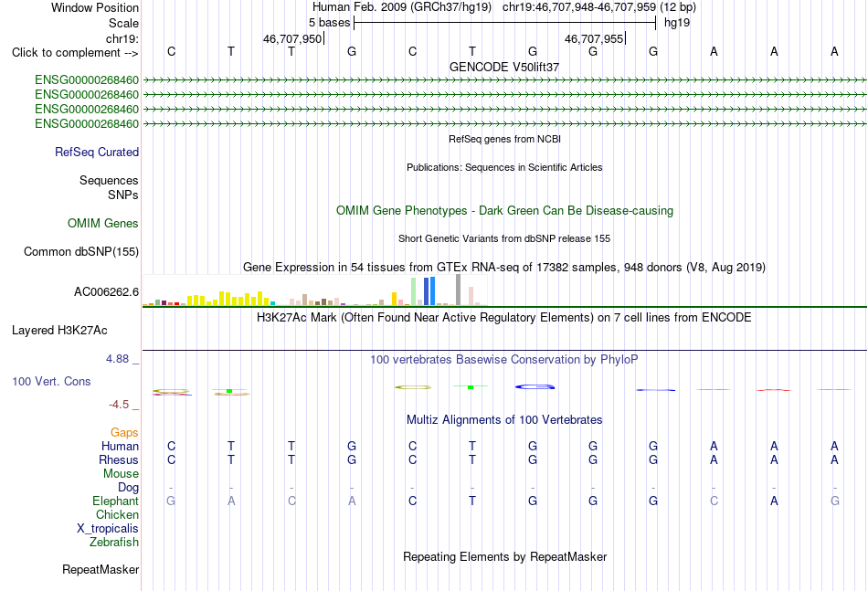The image size is (868, 591).
Task: Click the chr19:46,707,948-46,707,959 (12 bp) position text
Action: tap(599, 7)
